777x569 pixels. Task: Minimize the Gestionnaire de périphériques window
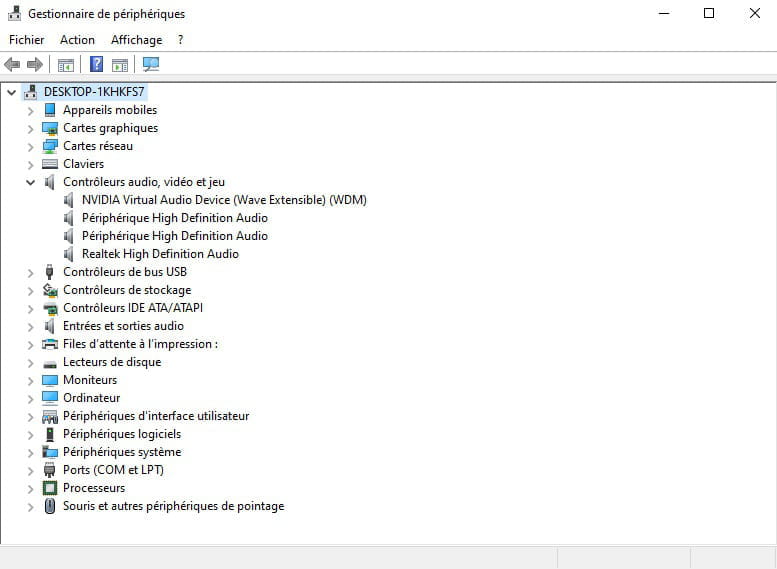click(664, 13)
